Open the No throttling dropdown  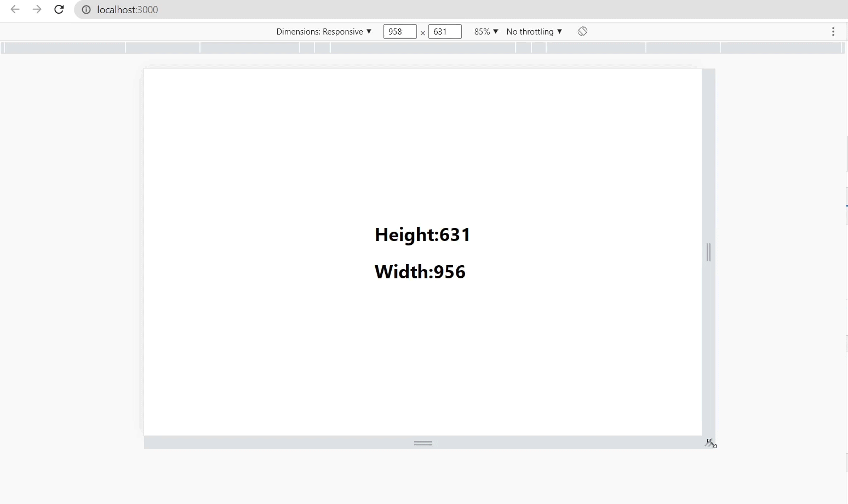[x=534, y=32]
